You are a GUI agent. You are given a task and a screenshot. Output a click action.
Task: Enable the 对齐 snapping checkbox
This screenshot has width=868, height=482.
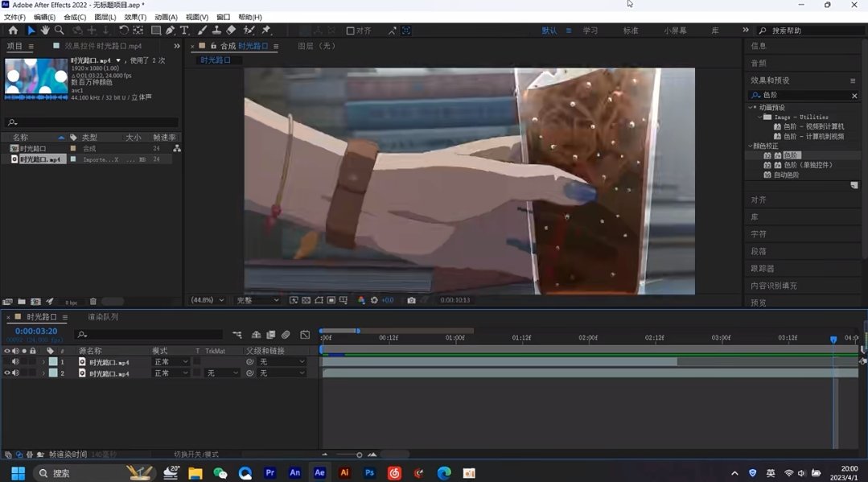(351, 31)
